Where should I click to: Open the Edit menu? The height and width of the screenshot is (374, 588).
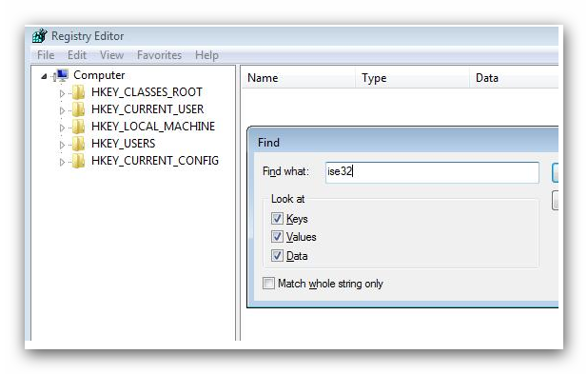(x=77, y=55)
